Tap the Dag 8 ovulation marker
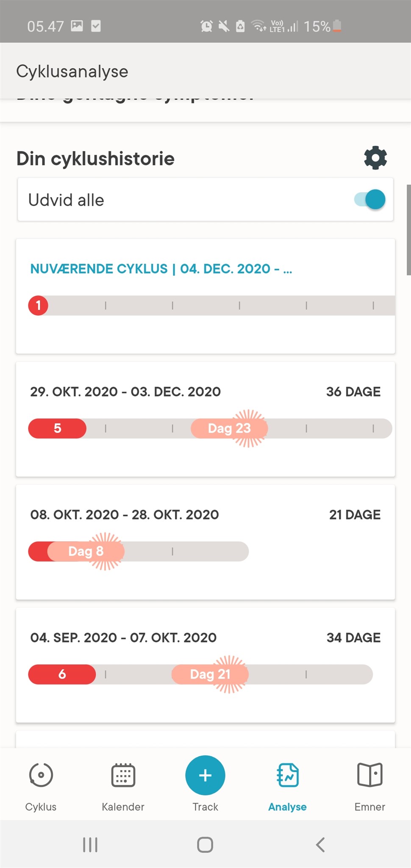 pyautogui.click(x=86, y=551)
